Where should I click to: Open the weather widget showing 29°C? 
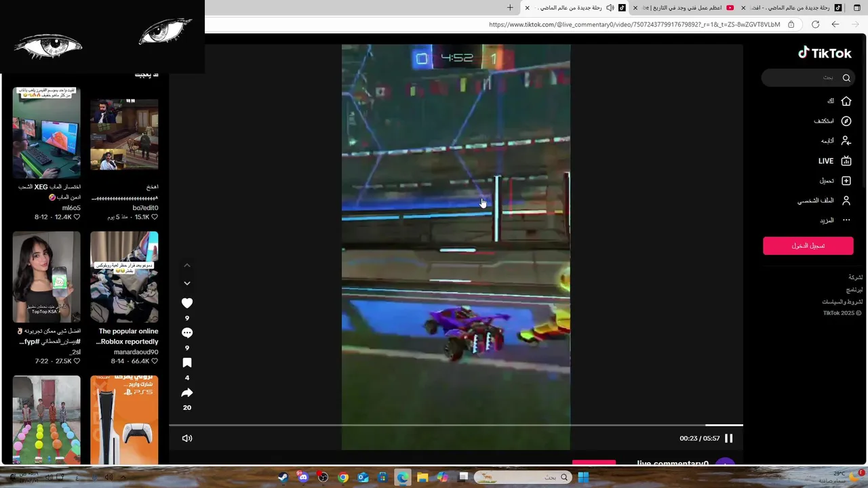(840, 476)
